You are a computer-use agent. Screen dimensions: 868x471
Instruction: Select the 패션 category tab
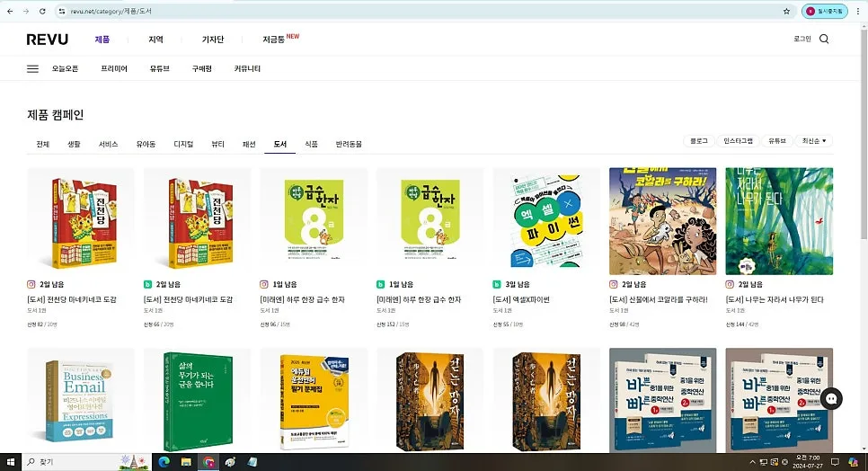point(249,144)
